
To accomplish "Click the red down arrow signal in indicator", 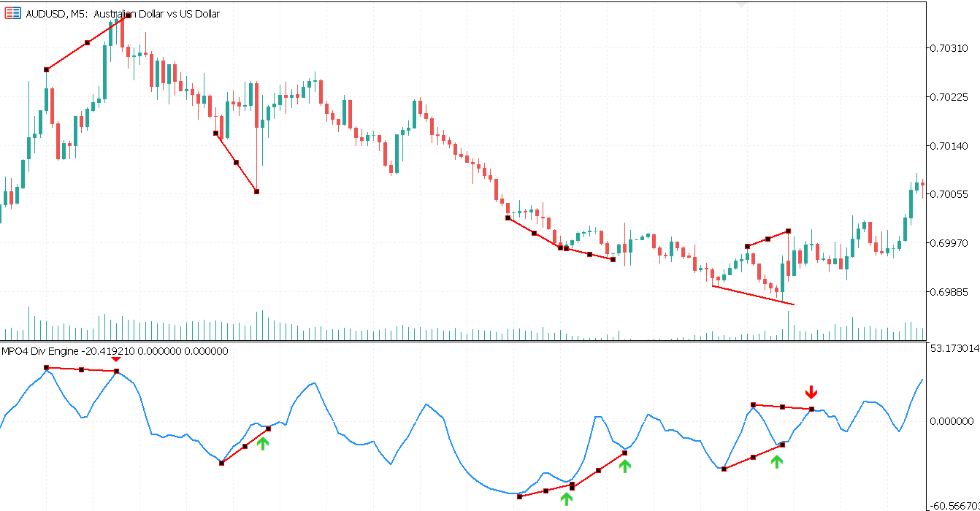I will 811,392.
